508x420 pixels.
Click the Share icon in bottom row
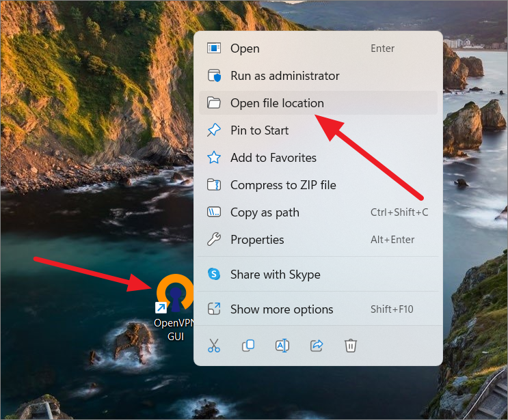tap(317, 346)
